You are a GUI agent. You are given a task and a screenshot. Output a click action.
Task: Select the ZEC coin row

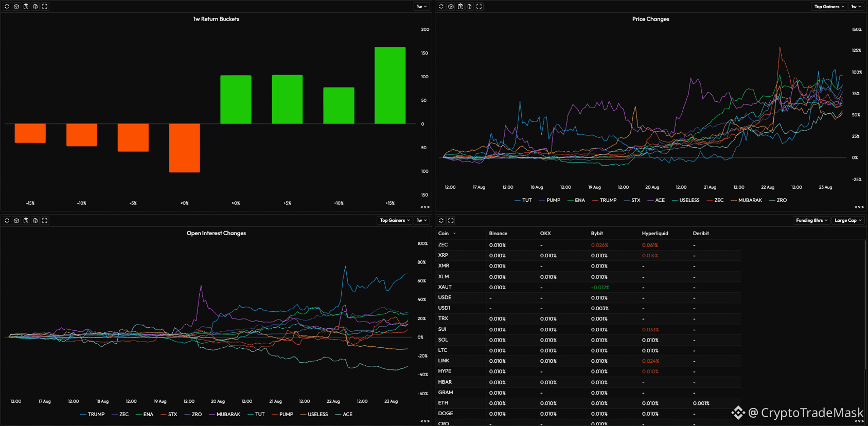pyautogui.click(x=588, y=245)
